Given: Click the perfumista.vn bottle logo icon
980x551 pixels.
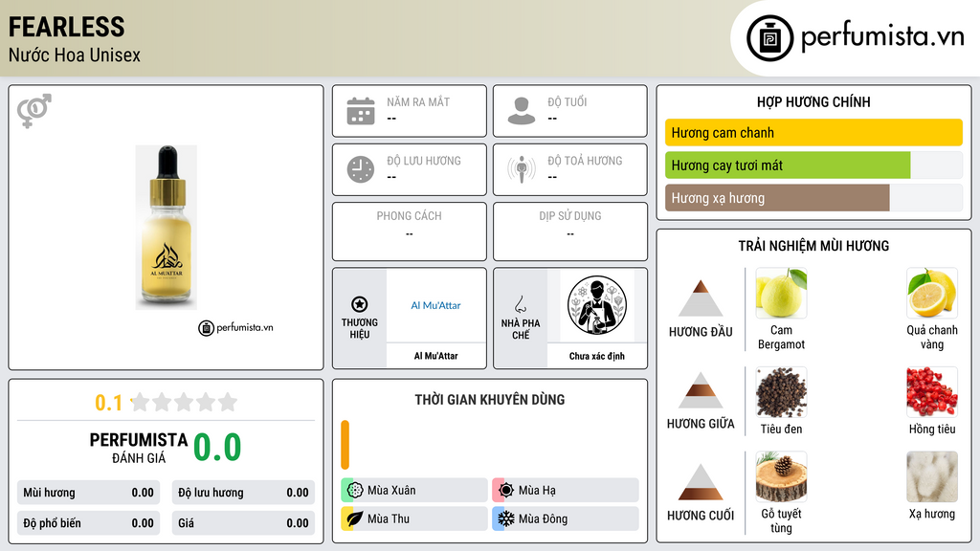Looking at the screenshot, I should [x=769, y=38].
